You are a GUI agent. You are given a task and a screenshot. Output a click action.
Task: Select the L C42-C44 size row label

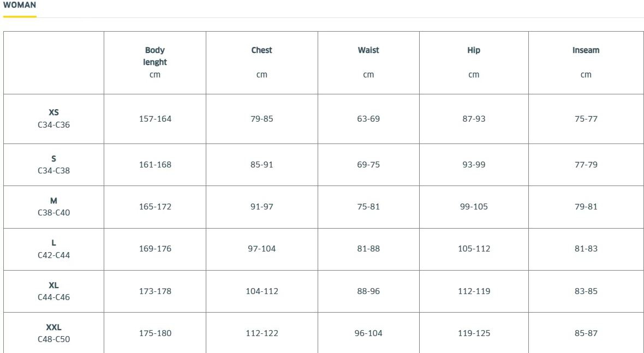(54, 249)
